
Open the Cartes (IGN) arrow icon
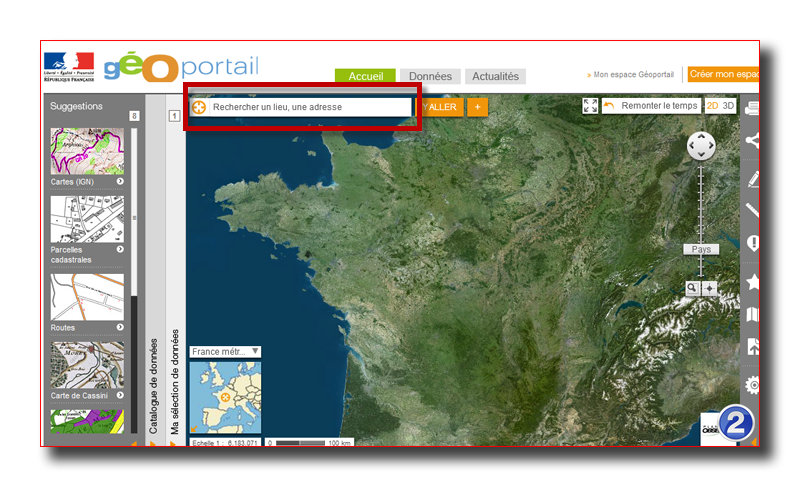point(120,181)
